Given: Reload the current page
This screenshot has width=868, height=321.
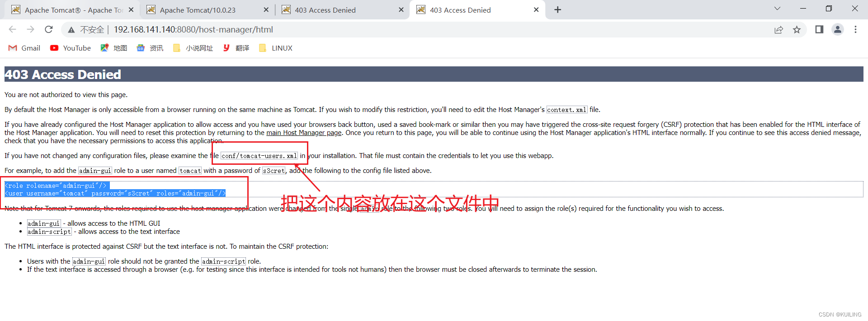Looking at the screenshot, I should 49,29.
